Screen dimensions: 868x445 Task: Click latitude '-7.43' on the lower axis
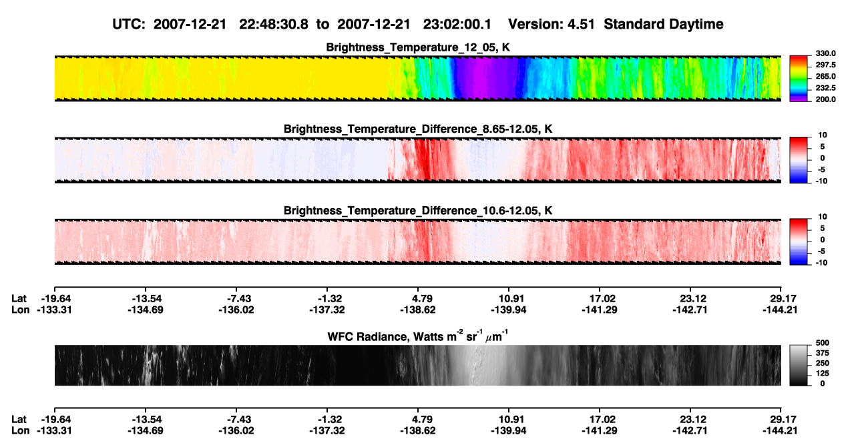point(236,419)
